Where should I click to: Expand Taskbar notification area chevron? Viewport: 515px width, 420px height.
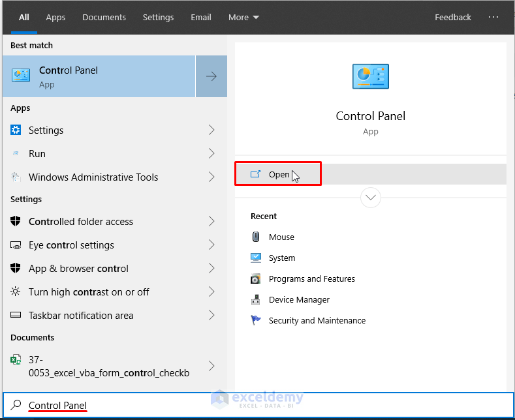[211, 315]
